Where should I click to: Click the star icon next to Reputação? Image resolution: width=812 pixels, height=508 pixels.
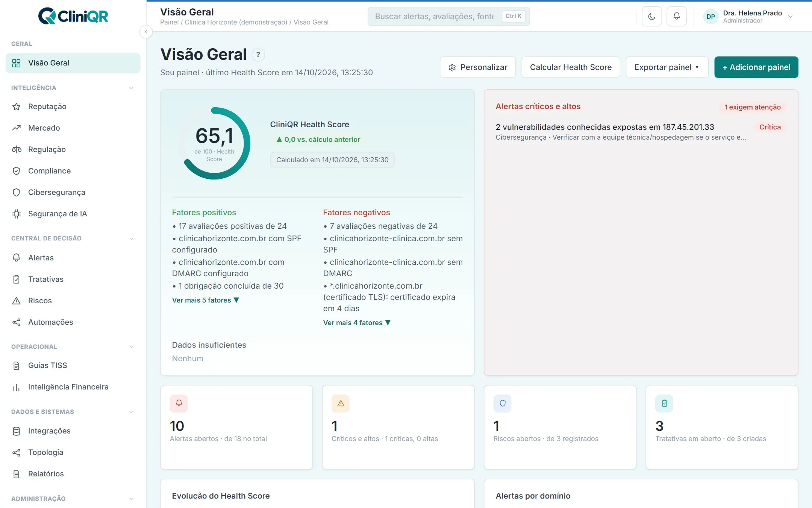(16, 106)
